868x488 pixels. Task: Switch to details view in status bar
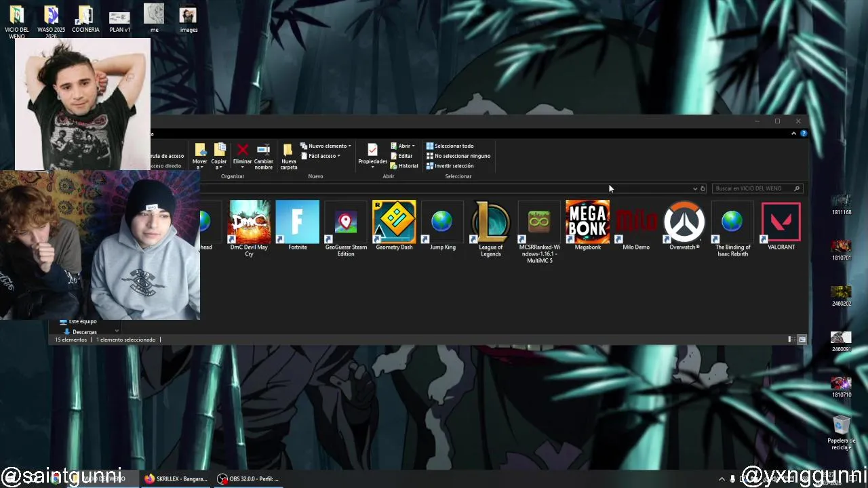coord(791,340)
